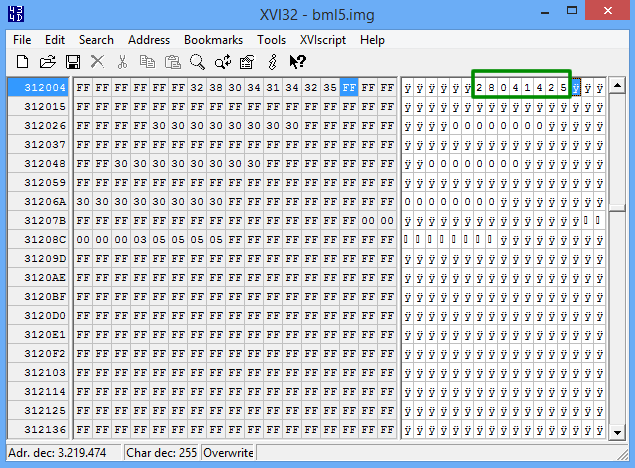The height and width of the screenshot is (468, 635).
Task: Open the XVIscript menu
Action: (x=323, y=40)
